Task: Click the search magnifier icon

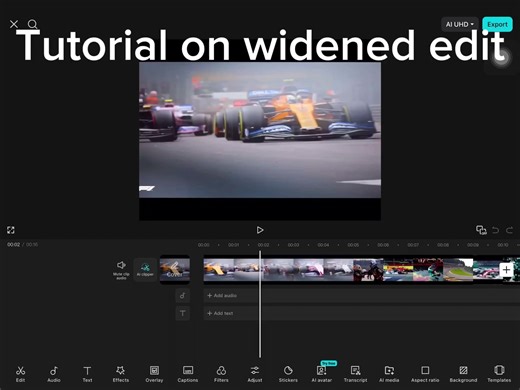Action: (32, 24)
